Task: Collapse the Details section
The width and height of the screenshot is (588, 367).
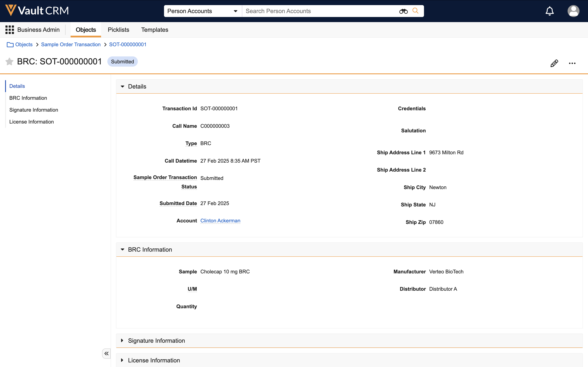Action: [x=122, y=86]
